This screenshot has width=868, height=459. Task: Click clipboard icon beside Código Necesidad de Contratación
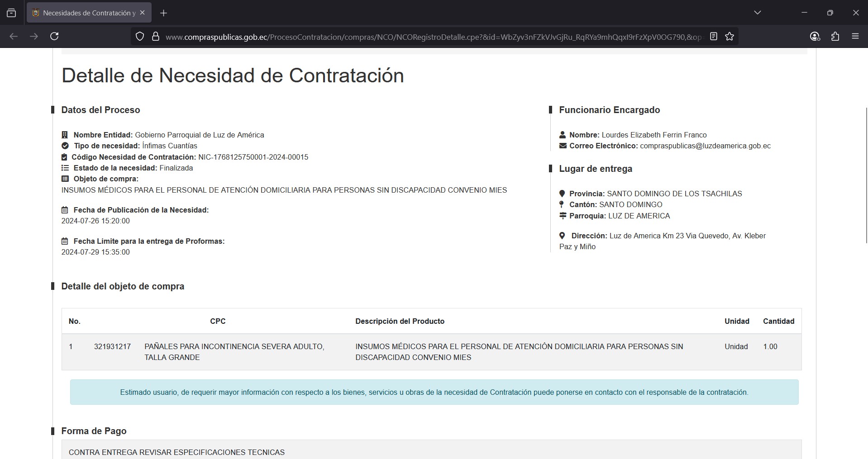[64, 157]
